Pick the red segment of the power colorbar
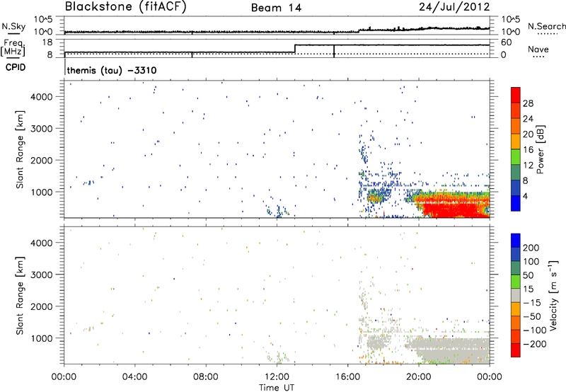 tap(516, 95)
